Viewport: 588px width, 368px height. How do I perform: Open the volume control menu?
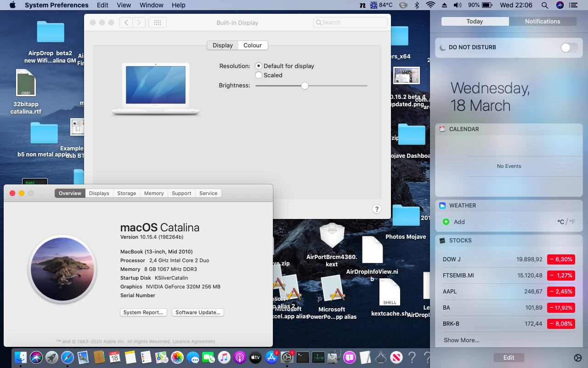pos(457,5)
